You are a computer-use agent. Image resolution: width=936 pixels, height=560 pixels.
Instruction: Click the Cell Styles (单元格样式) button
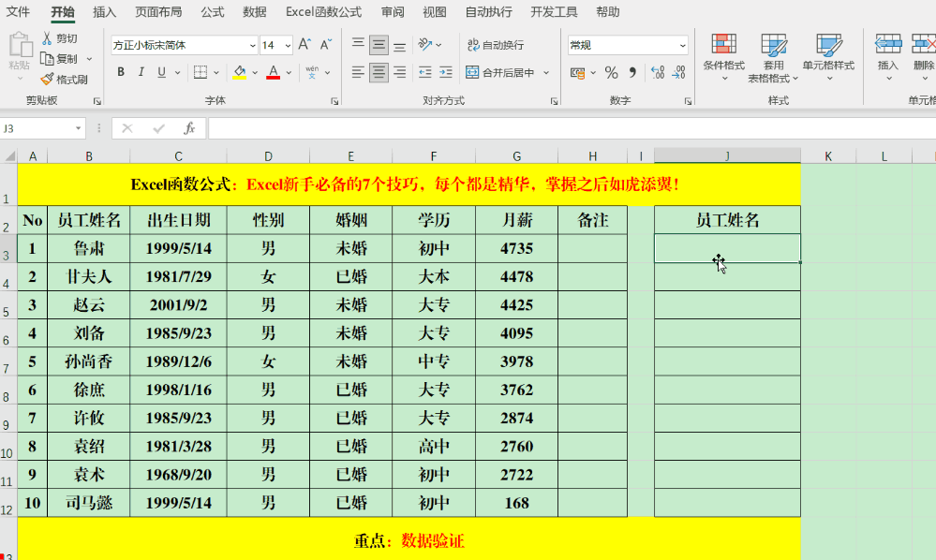[828, 54]
